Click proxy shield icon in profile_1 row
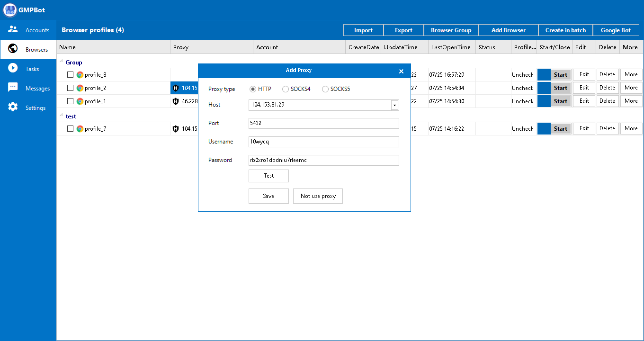Screen dimensions: 644x341 176,101
